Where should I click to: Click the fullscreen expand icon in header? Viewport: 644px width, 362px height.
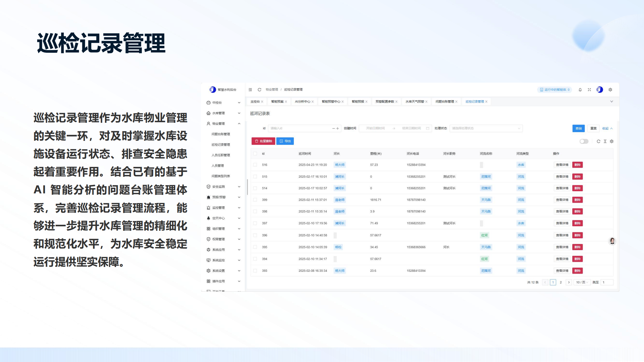pos(589,90)
